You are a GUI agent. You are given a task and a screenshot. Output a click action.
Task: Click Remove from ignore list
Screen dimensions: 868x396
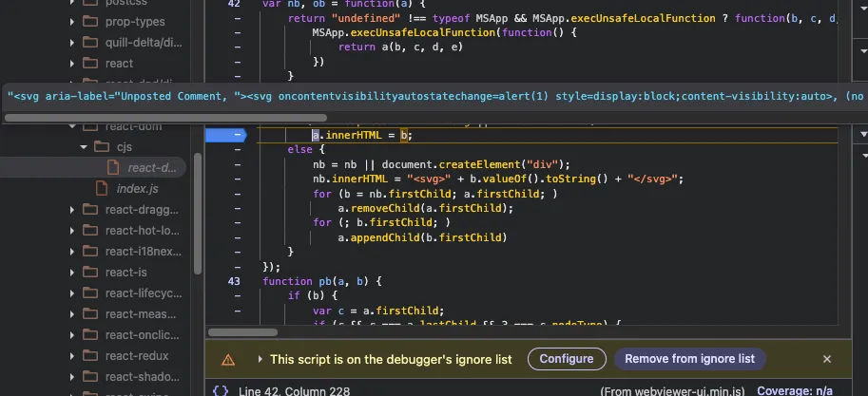(689, 358)
